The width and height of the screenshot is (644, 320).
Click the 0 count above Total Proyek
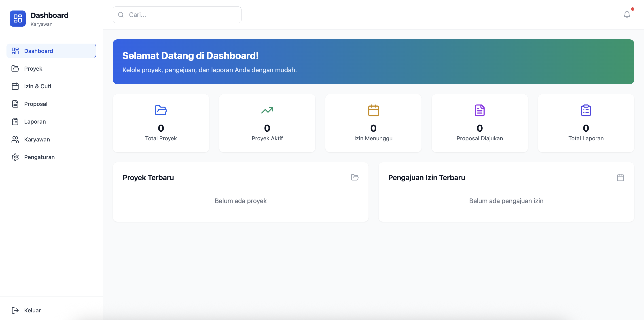click(161, 128)
